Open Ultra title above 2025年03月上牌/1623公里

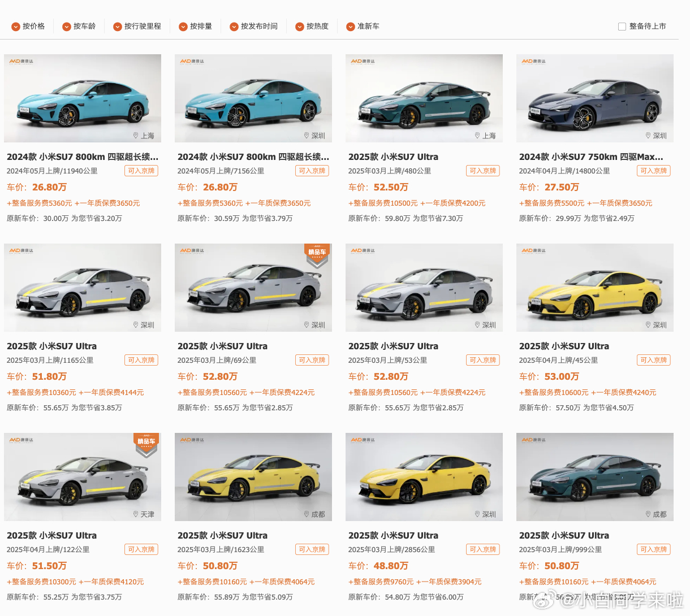tap(222, 536)
